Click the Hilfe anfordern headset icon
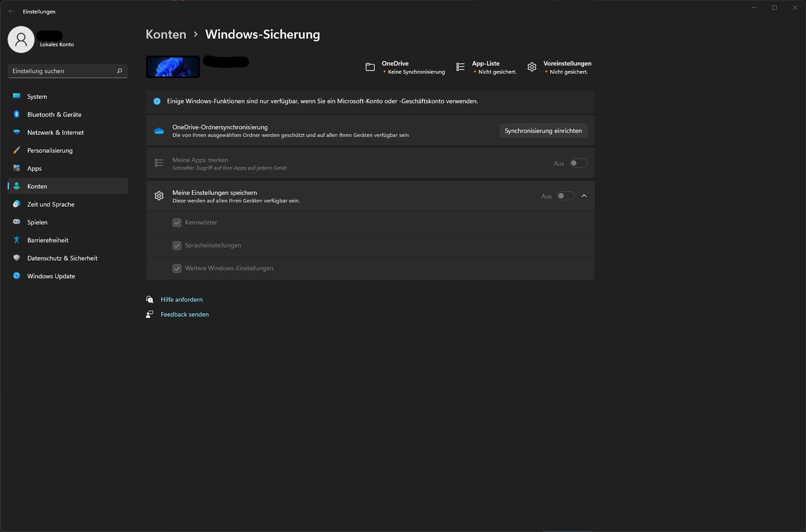 point(150,299)
